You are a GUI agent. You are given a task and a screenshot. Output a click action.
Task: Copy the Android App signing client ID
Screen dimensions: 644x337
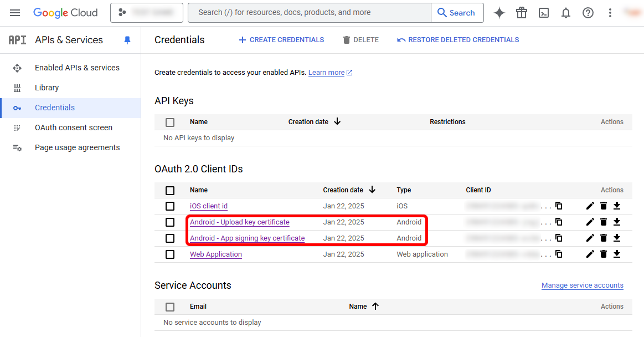559,238
